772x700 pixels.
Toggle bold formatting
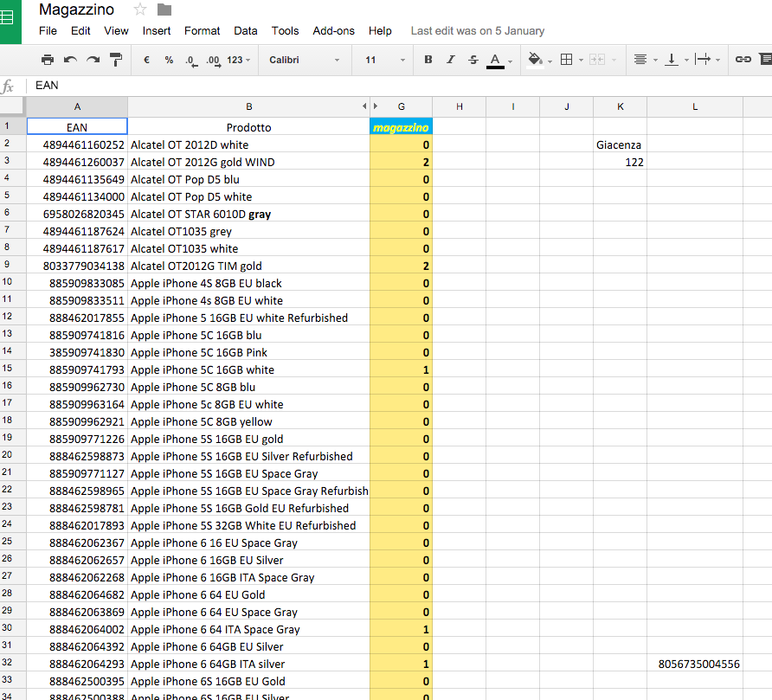tap(428, 60)
